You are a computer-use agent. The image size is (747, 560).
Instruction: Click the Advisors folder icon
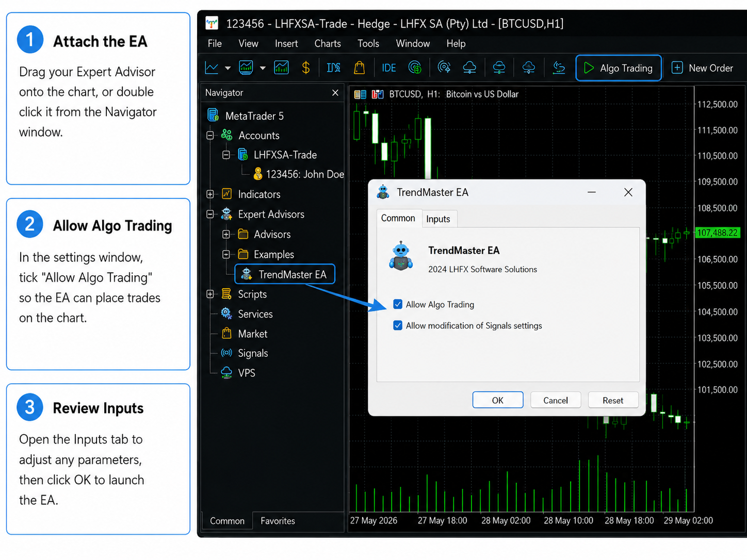coord(243,234)
